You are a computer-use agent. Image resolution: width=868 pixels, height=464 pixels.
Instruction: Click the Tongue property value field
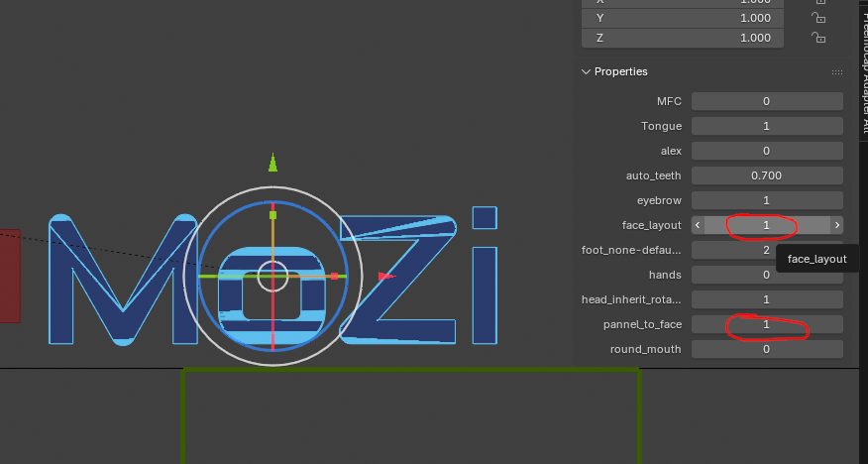(767, 126)
